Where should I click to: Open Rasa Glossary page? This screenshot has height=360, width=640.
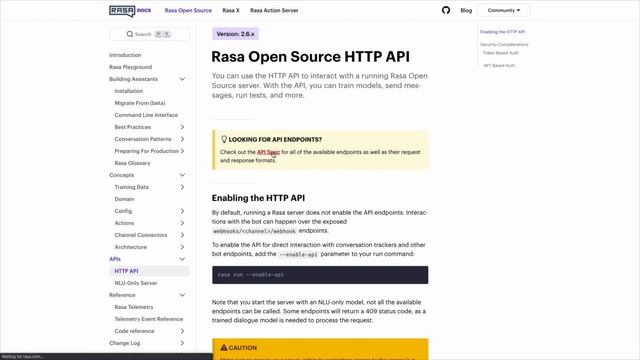pyautogui.click(x=132, y=163)
